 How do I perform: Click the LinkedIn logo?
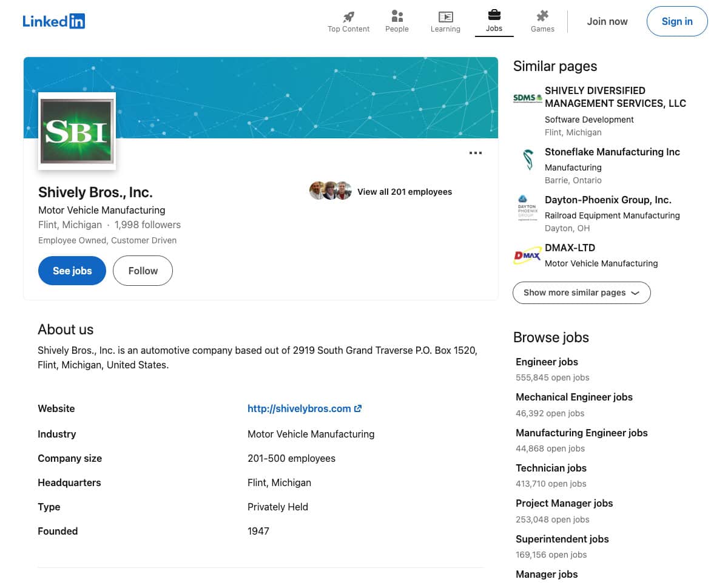(x=53, y=21)
